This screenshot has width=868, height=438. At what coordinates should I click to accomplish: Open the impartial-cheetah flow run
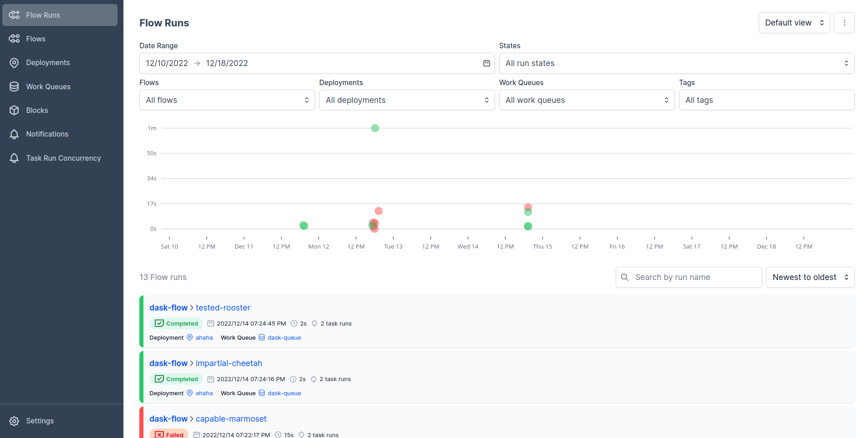point(229,363)
